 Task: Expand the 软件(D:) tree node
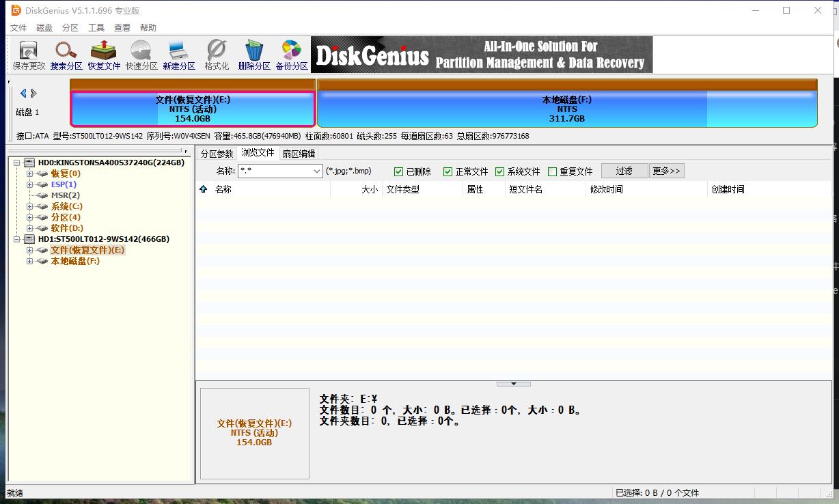pyautogui.click(x=30, y=228)
